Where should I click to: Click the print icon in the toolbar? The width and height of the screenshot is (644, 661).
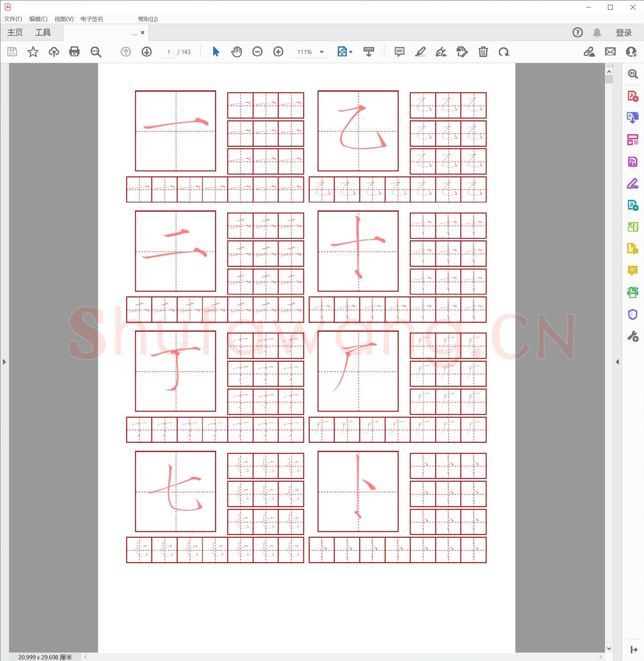74,52
